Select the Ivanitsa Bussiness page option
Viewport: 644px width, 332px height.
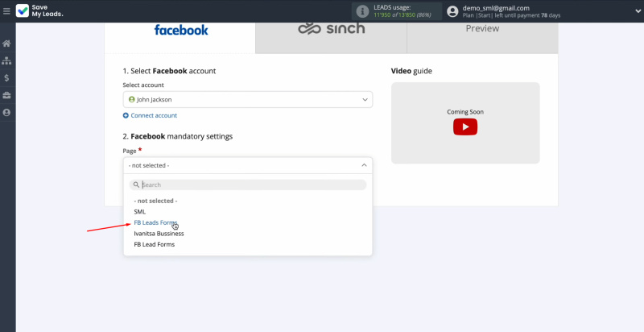pyautogui.click(x=159, y=234)
